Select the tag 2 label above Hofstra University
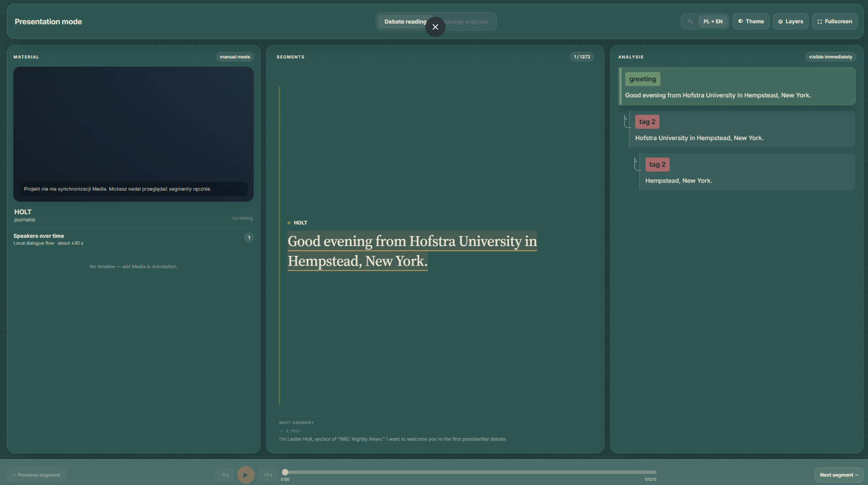 (x=647, y=122)
